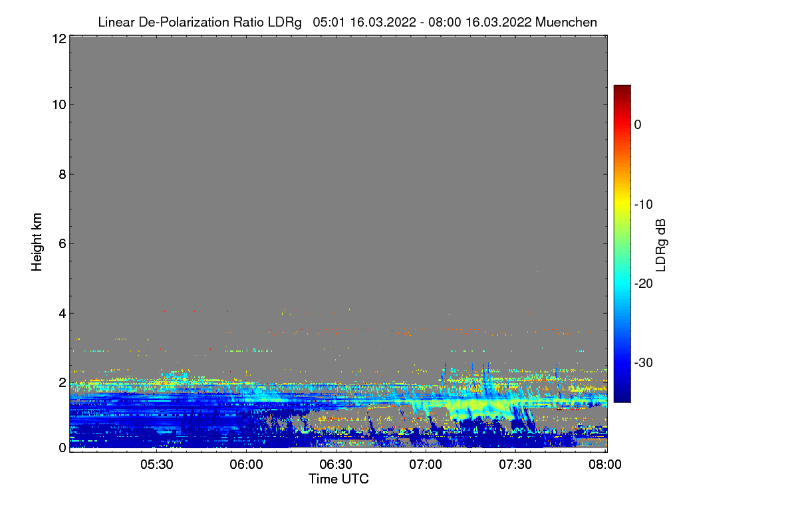This screenshot has height=532, width=798.
Task: Click the 06:30 time tick label
Action: (x=336, y=464)
